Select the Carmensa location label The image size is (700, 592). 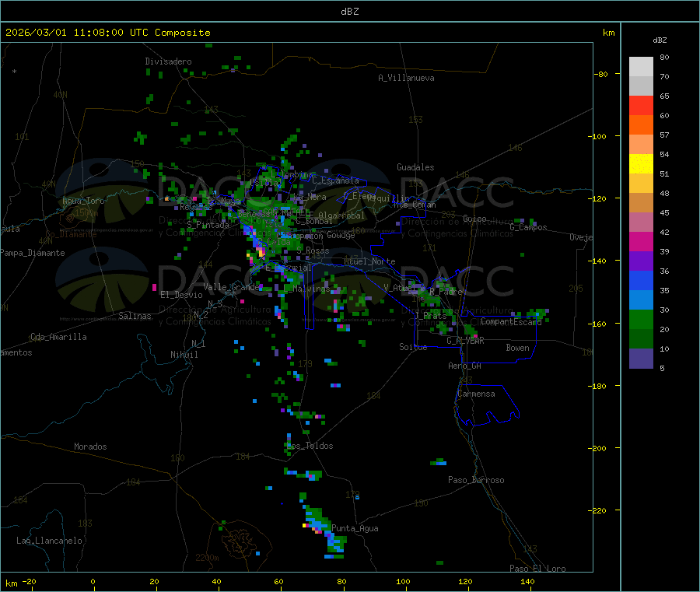476,394
